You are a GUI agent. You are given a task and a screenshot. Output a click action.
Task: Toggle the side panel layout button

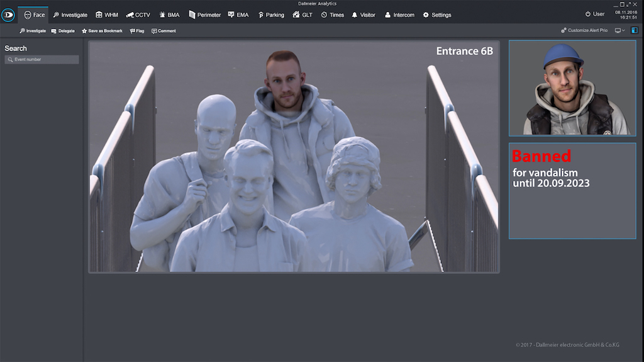point(635,30)
